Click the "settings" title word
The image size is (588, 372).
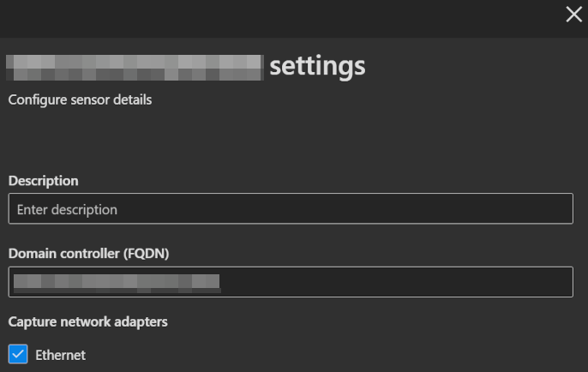tap(317, 65)
